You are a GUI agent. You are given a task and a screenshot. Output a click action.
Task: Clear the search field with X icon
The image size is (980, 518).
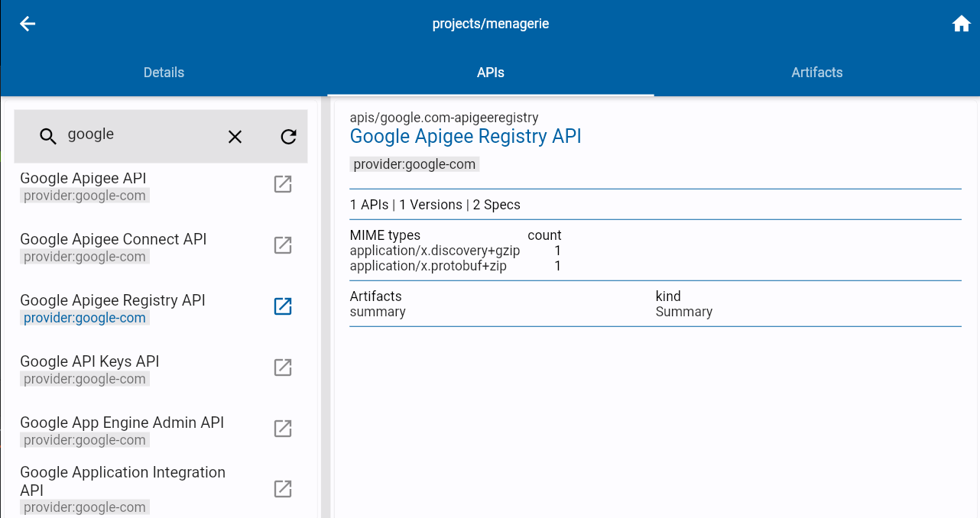click(235, 136)
